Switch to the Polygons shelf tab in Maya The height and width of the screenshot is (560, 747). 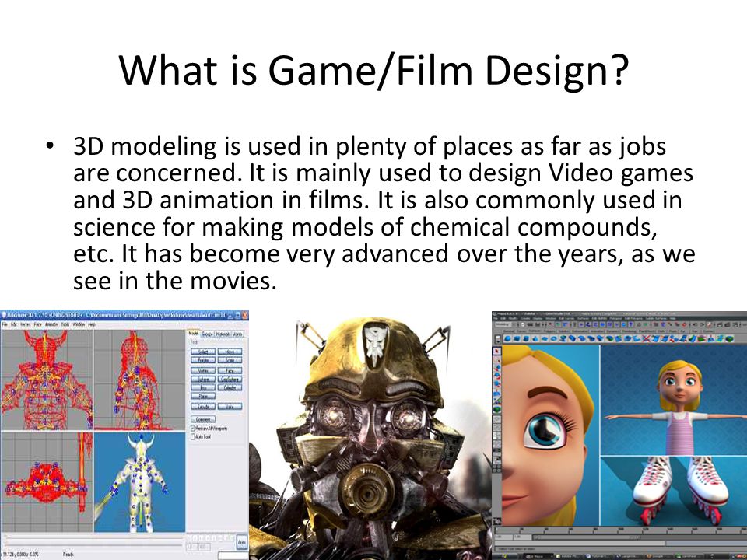[550, 331]
